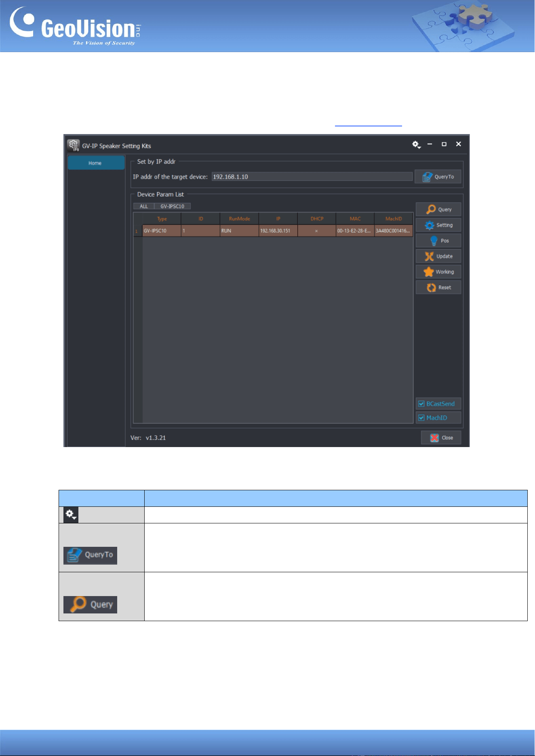Click the MAC address cell 00-13-E2-28-E...
Image resolution: width=535 pixels, height=756 pixels.
pos(355,231)
